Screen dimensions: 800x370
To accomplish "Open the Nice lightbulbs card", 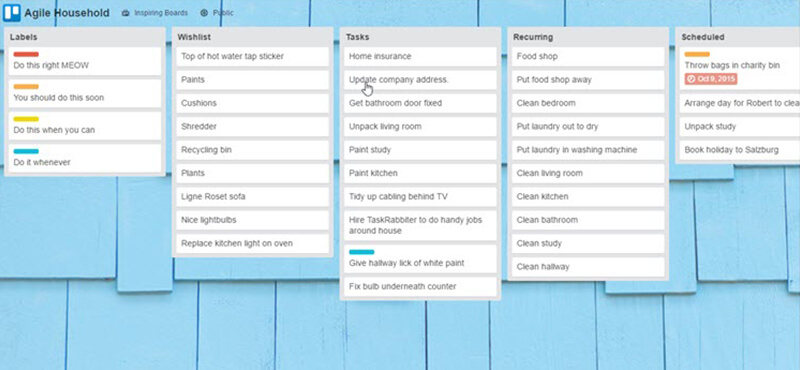I will tap(253, 220).
